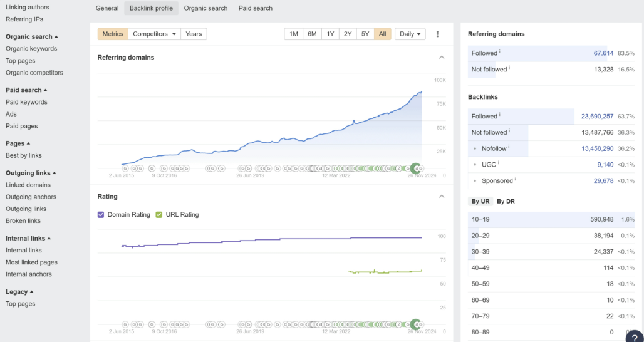Screen dimensions: 644x342
Task: Open the Daily interval dropdown
Action: click(410, 34)
